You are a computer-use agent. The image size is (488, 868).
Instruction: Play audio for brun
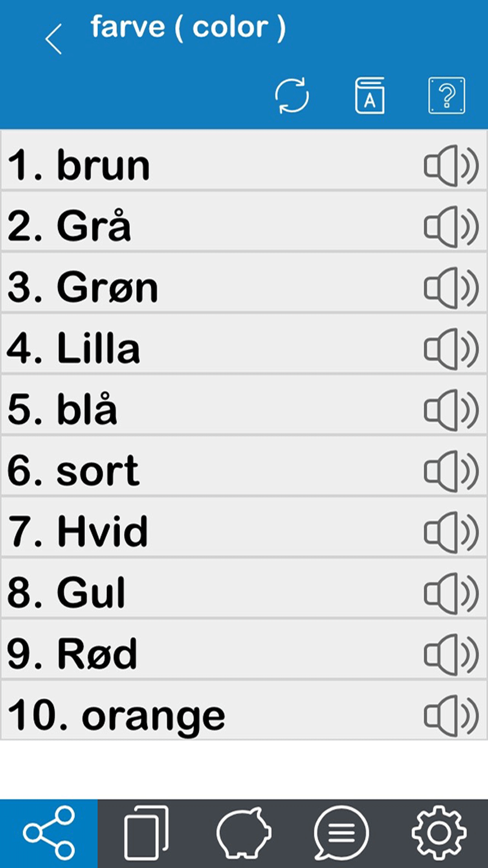coord(451,166)
